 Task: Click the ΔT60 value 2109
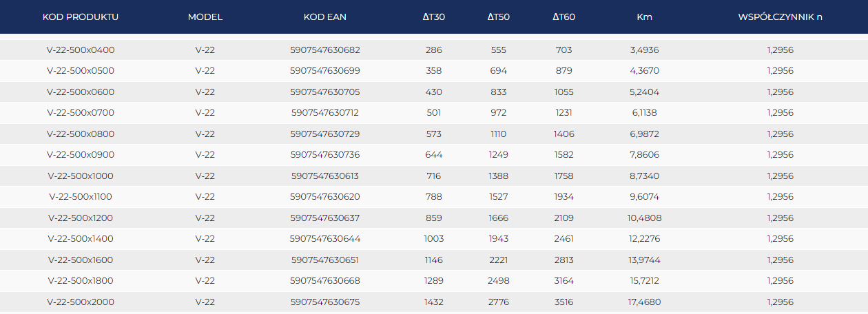tap(564, 218)
